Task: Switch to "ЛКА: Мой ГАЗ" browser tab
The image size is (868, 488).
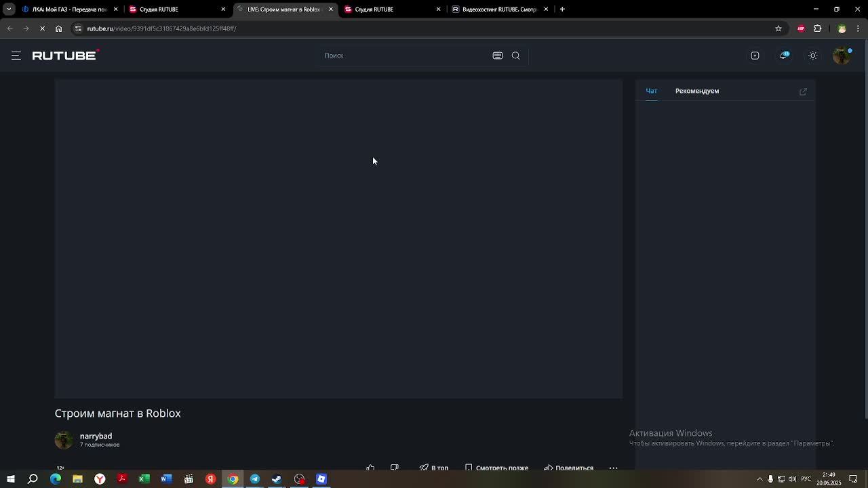Action: [69, 9]
